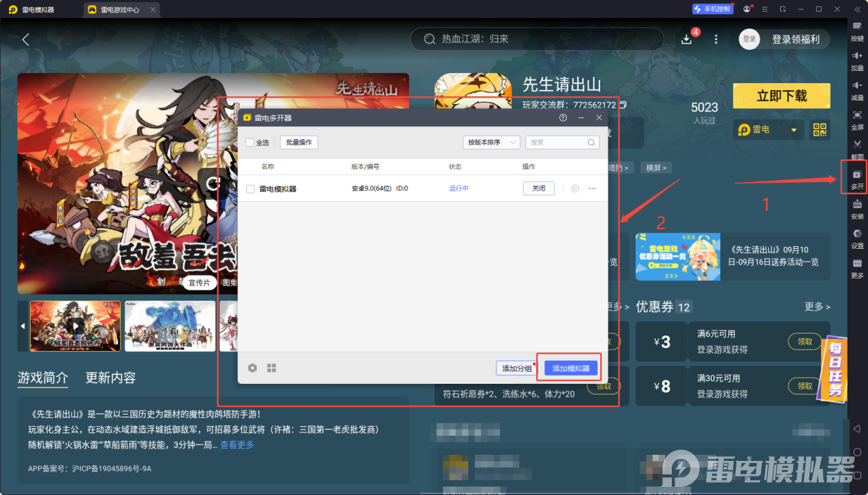Click the Android home circle button
The image size is (868, 495).
click(x=857, y=451)
